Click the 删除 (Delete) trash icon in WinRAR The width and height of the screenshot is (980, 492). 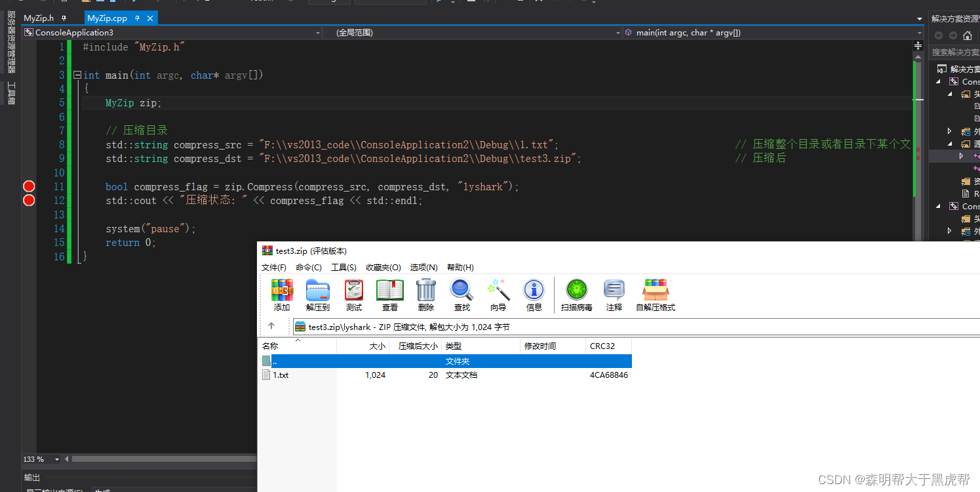(x=426, y=289)
